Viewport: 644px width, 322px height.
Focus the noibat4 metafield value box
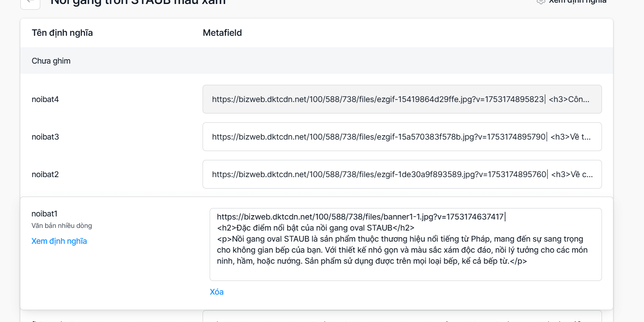point(402,99)
